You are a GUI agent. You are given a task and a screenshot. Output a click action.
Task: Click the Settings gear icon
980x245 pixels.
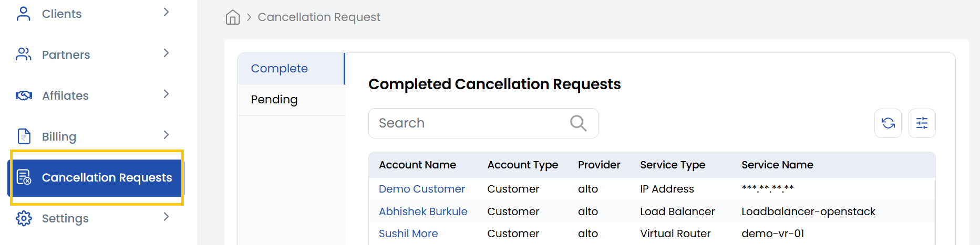coord(24,218)
